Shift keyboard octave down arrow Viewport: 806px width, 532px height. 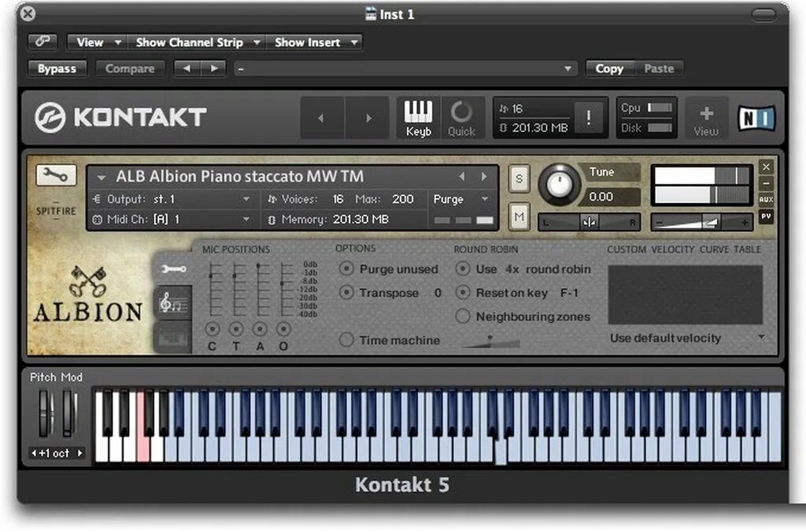(33, 453)
